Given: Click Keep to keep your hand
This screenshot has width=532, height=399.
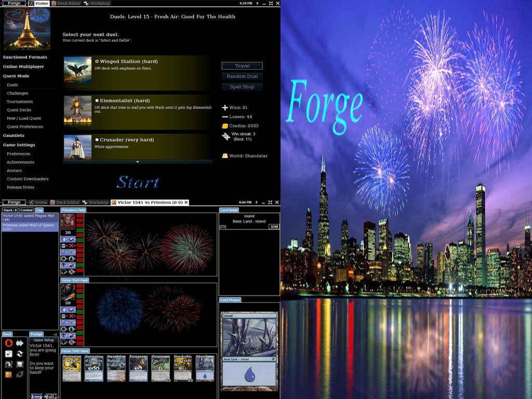Looking at the screenshot, I should pyautogui.click(x=36, y=396).
